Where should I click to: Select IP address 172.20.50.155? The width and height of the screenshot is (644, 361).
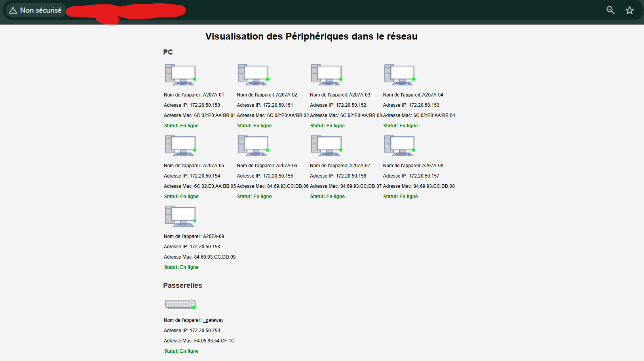tap(278, 176)
